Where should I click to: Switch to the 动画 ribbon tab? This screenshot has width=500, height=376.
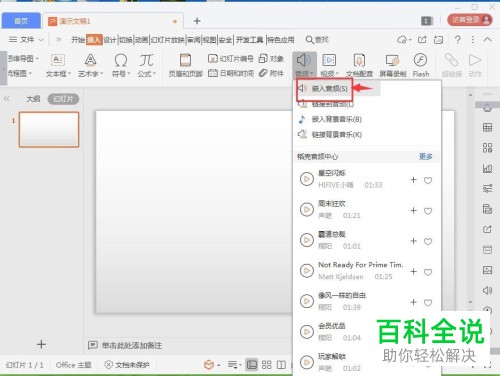[141, 40]
